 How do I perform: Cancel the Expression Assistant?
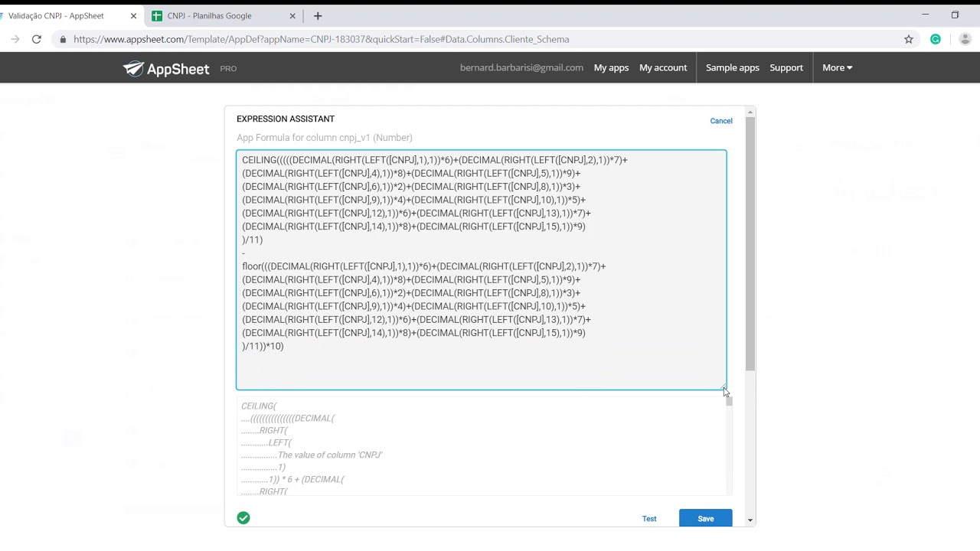click(721, 121)
